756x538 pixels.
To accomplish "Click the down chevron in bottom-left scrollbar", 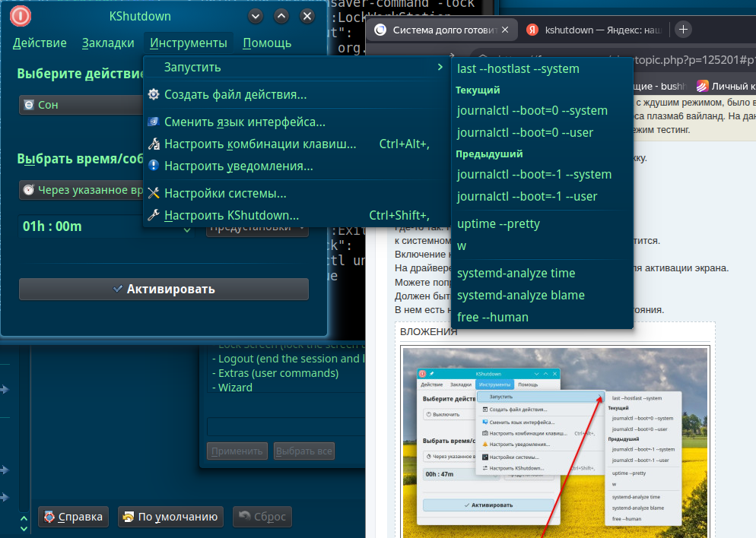I will (x=24, y=529).
